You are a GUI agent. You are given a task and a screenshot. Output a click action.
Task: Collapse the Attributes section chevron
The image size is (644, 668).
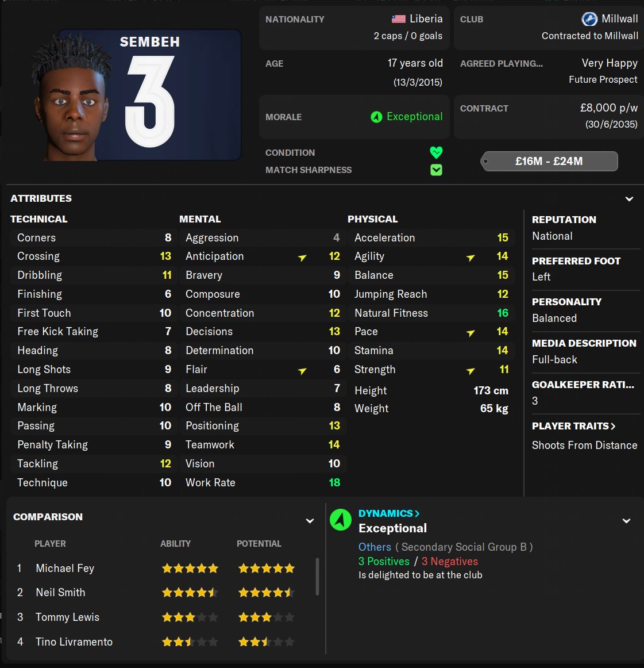click(x=629, y=199)
